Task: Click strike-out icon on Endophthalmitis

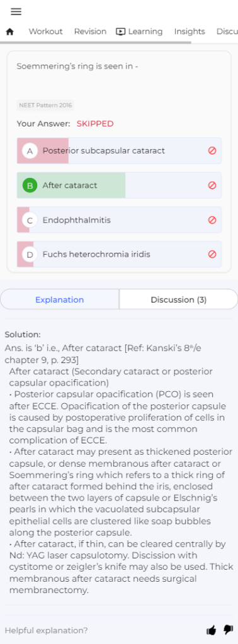Action: click(x=212, y=220)
